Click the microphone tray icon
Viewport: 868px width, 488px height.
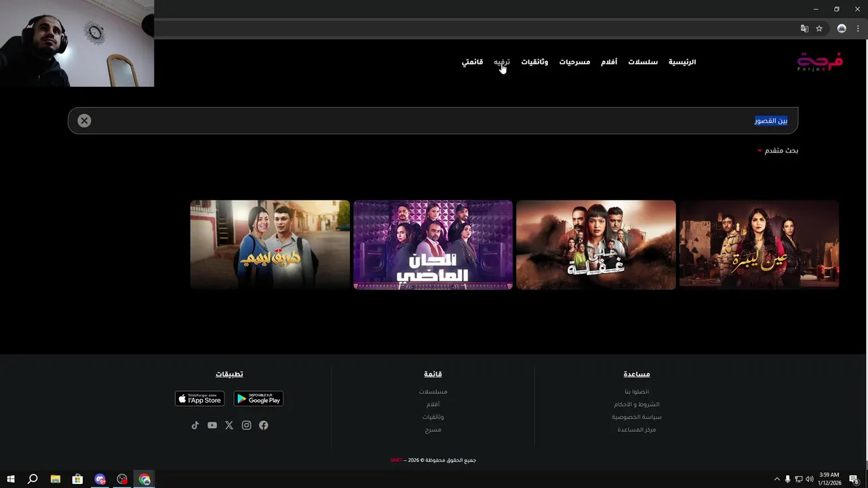click(x=787, y=479)
